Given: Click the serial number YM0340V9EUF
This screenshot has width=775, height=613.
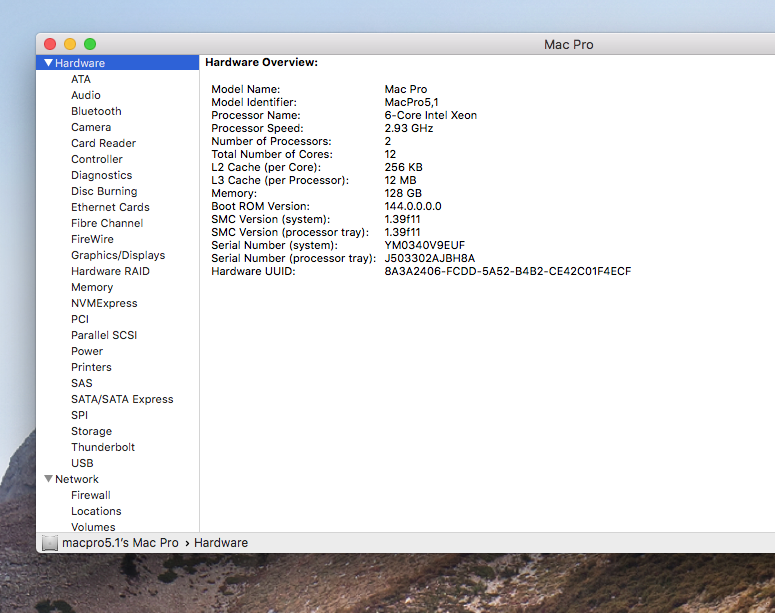Looking at the screenshot, I should tap(425, 245).
